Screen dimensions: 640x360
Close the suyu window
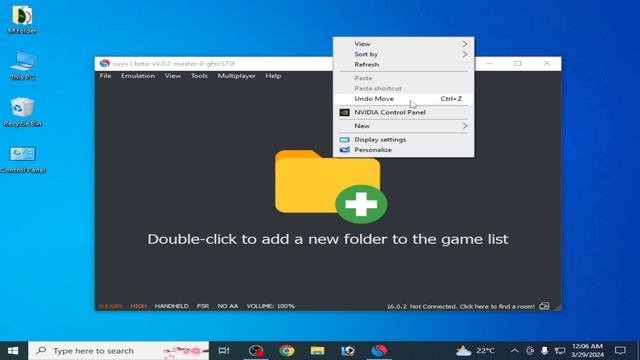pyautogui.click(x=547, y=63)
